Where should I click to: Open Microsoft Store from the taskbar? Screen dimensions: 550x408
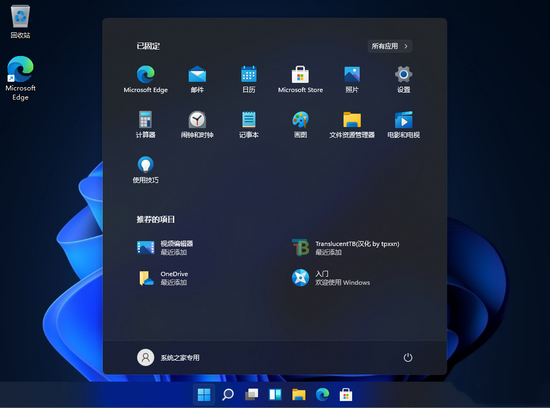coord(346,394)
